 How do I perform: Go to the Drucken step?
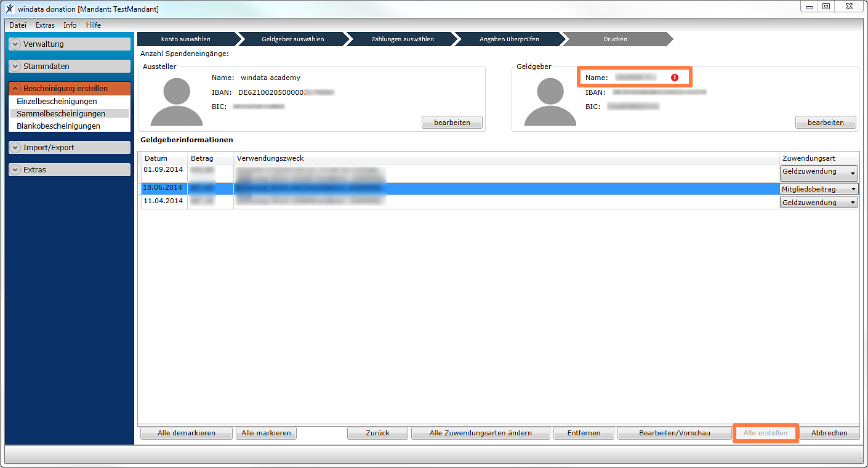tap(616, 39)
